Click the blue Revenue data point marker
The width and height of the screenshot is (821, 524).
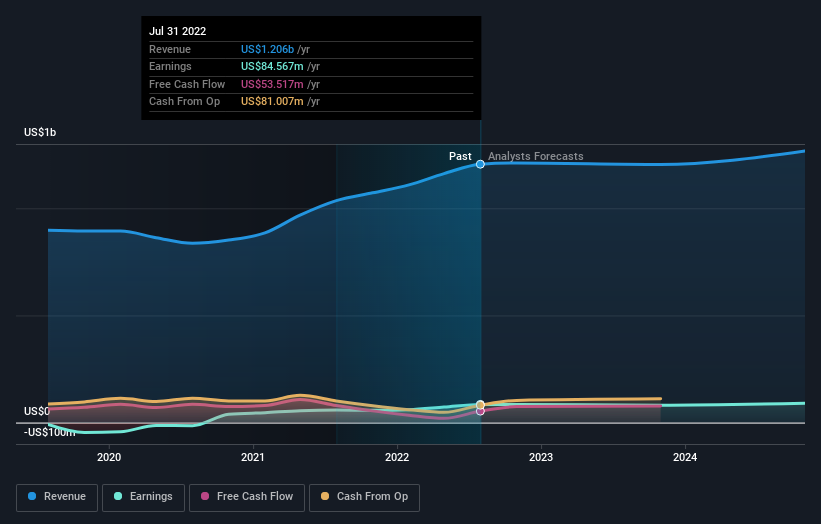[x=480, y=164]
